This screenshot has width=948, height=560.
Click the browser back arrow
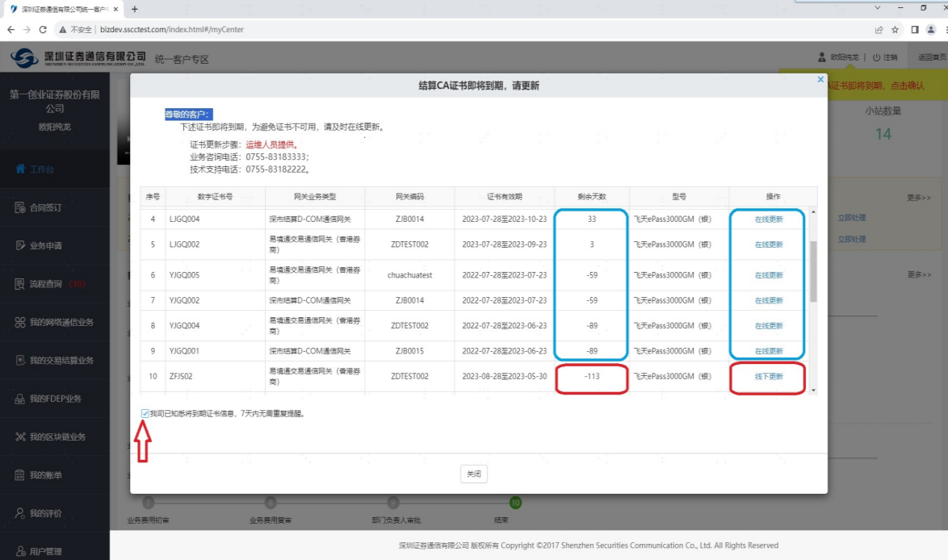click(10, 29)
